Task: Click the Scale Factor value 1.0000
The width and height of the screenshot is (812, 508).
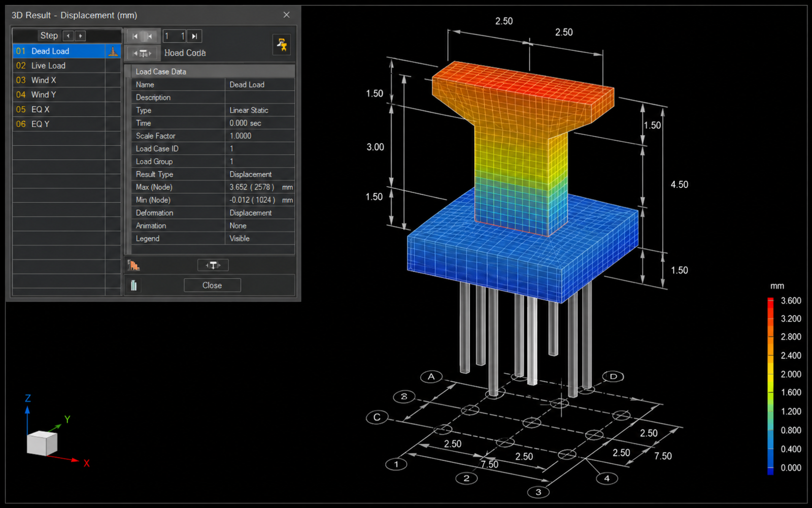Action: [259, 136]
